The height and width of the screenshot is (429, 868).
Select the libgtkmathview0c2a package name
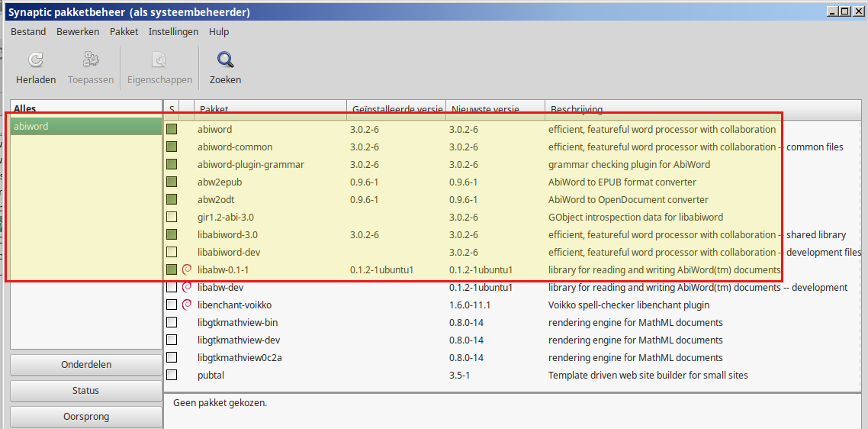240,357
